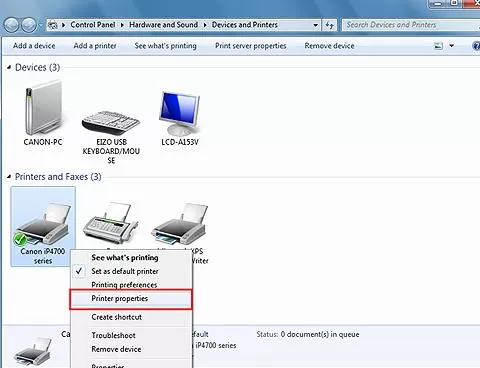Select the EIZO USB keyboard/mouse device
The height and width of the screenshot is (368, 480).
pyautogui.click(x=111, y=137)
